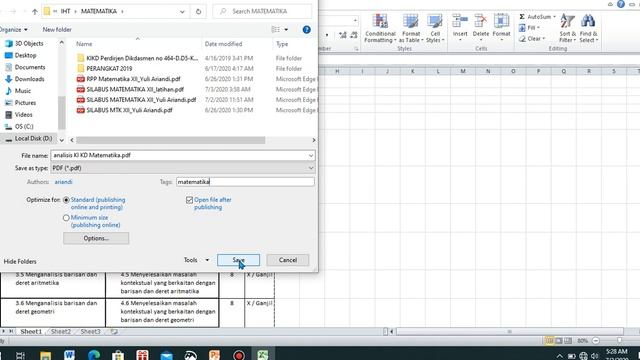This screenshot has height=360, width=640.
Task: Open PowerPoint from the taskbar
Action: tap(214, 355)
